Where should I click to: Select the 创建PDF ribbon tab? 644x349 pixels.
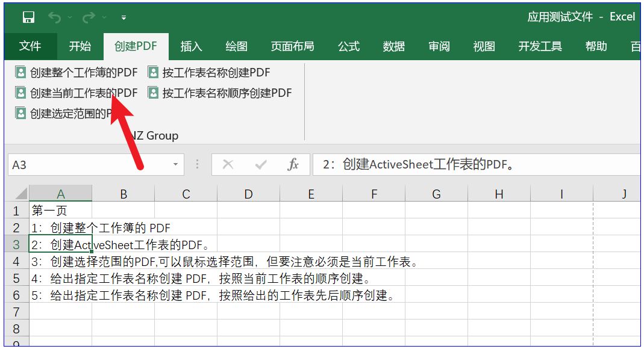point(136,46)
